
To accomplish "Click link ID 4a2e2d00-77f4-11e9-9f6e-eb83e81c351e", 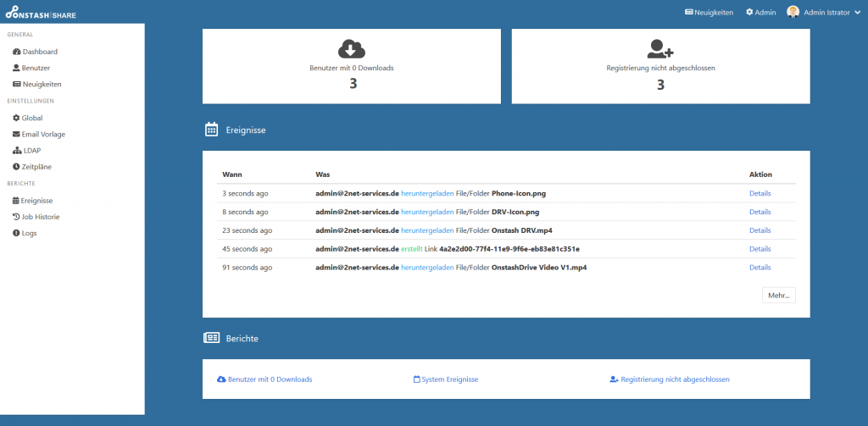I will [x=509, y=249].
